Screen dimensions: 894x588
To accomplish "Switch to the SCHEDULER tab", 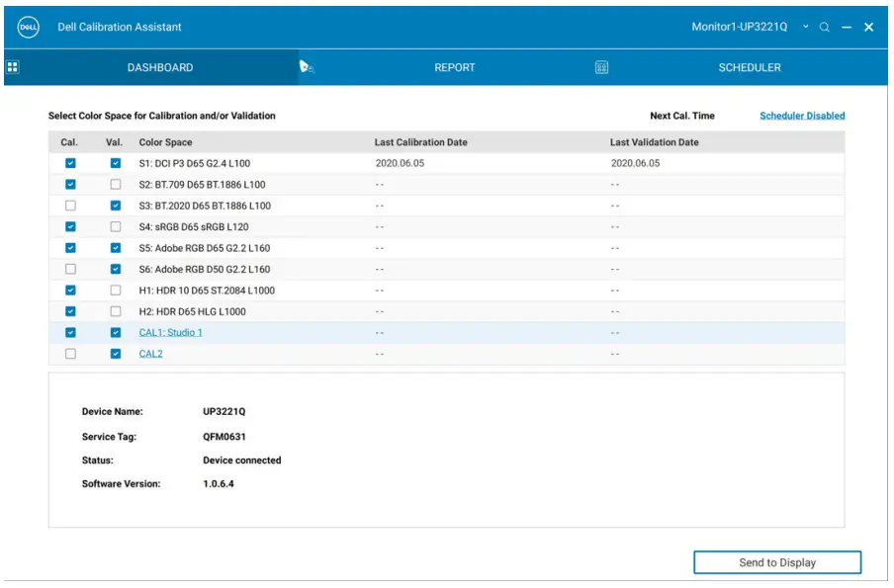I will click(749, 68).
